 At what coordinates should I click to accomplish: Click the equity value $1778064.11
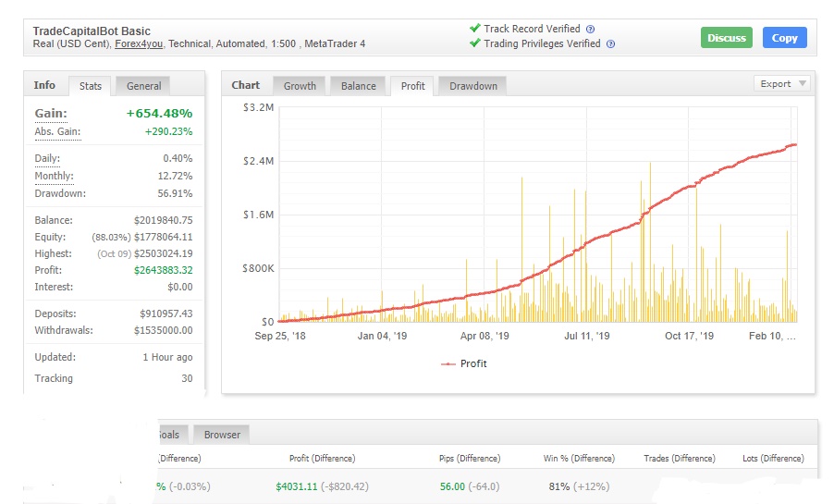(164, 237)
